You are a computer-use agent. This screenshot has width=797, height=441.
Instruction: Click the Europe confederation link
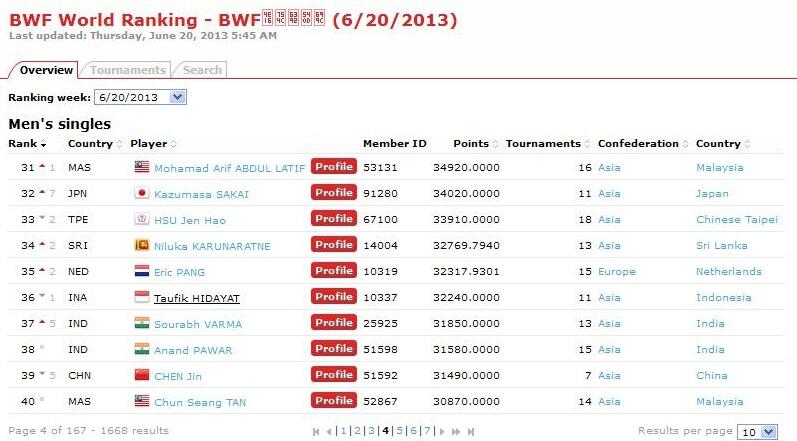pyautogui.click(x=617, y=271)
